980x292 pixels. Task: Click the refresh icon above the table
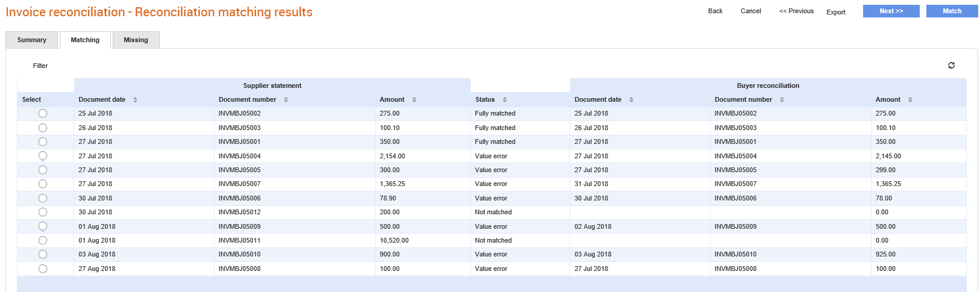(x=951, y=66)
